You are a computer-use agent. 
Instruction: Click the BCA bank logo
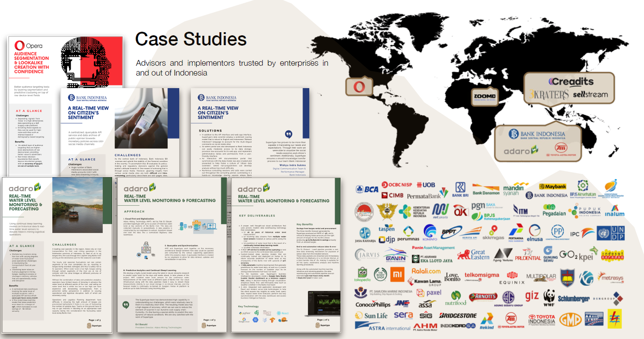point(367,189)
